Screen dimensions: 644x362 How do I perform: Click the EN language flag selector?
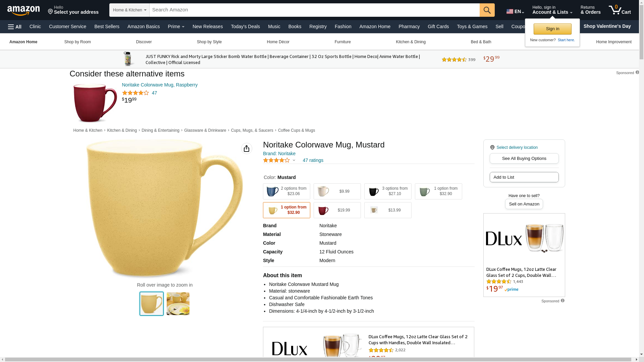click(x=515, y=11)
